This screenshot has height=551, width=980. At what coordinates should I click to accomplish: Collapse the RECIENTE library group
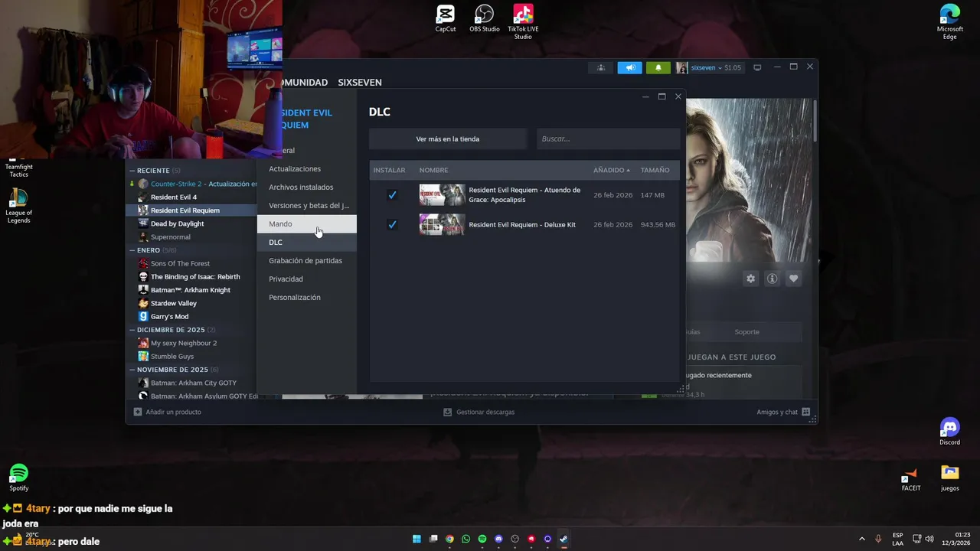click(x=132, y=171)
